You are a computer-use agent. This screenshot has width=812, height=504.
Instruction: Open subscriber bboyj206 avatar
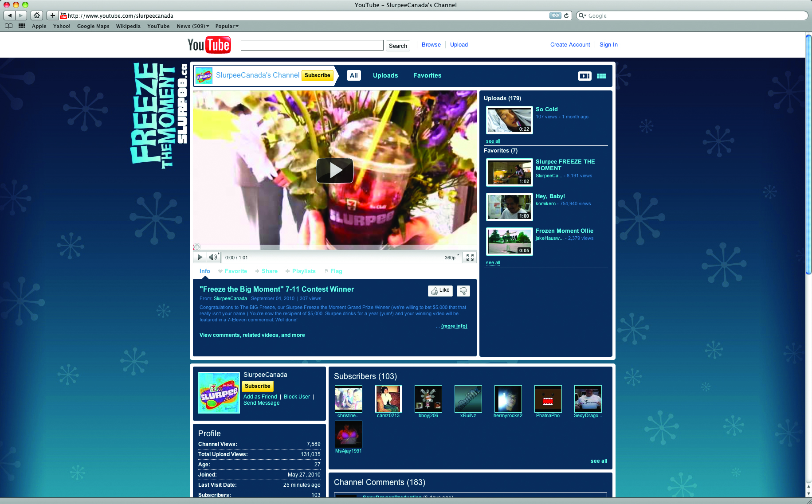pos(428,399)
